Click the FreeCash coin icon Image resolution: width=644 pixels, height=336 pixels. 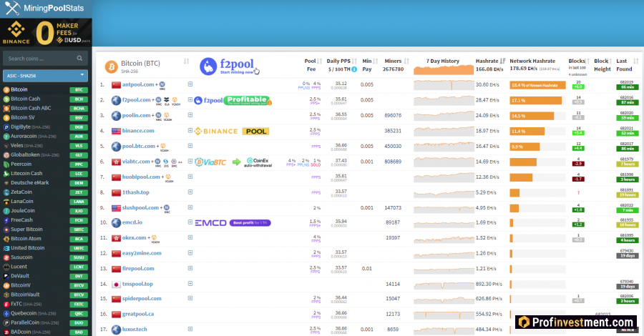[6, 220]
